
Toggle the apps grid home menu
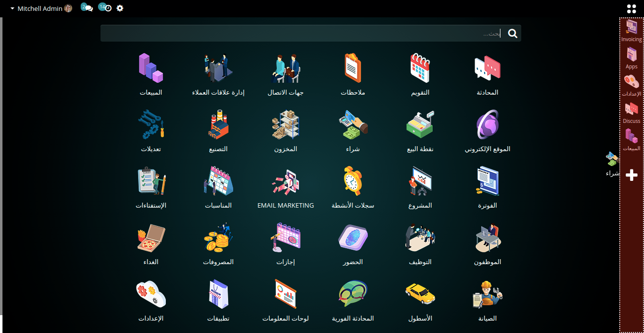coord(631,8)
